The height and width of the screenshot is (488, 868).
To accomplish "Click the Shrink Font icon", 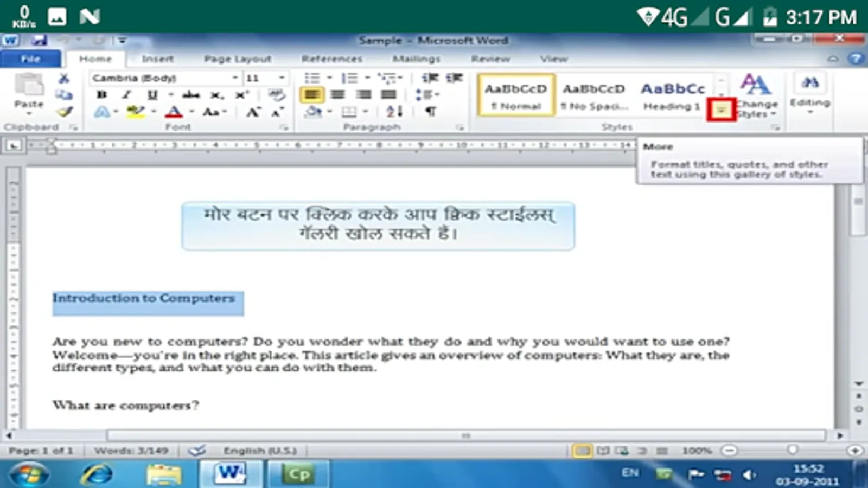I will point(277,112).
